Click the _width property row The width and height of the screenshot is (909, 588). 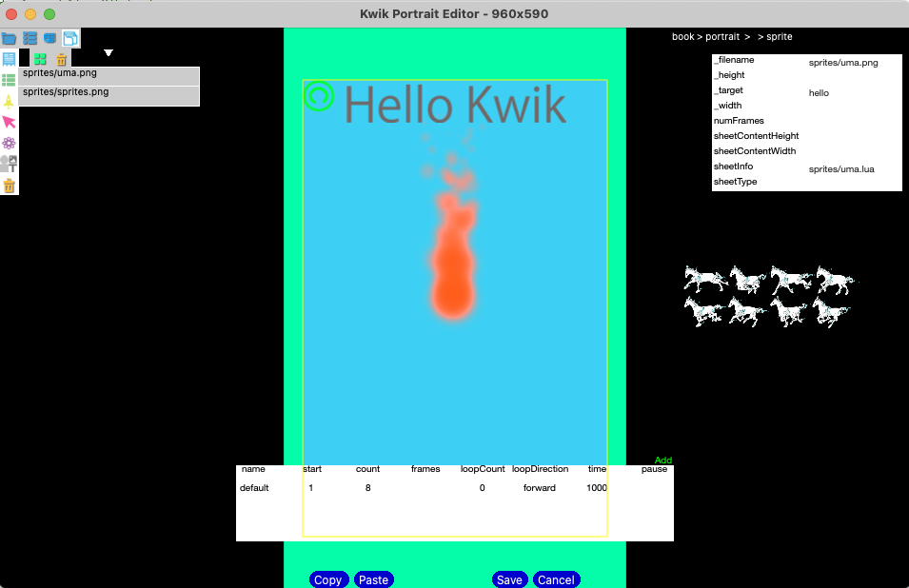click(806, 106)
